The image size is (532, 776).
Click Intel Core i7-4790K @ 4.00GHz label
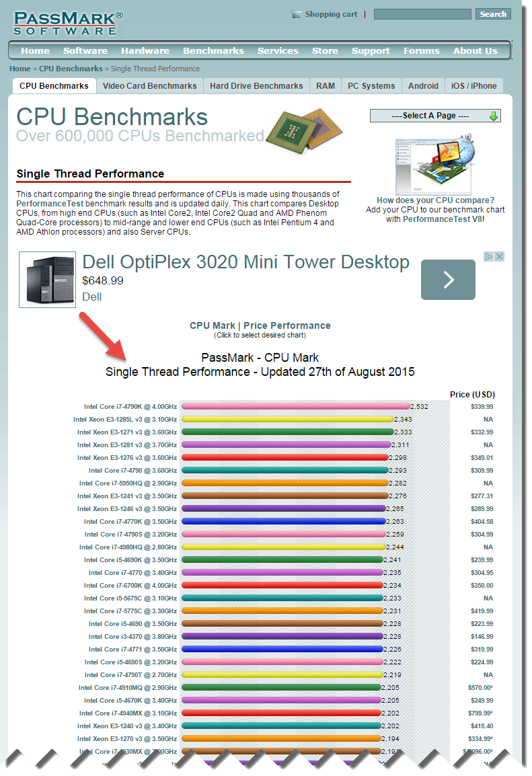130,407
